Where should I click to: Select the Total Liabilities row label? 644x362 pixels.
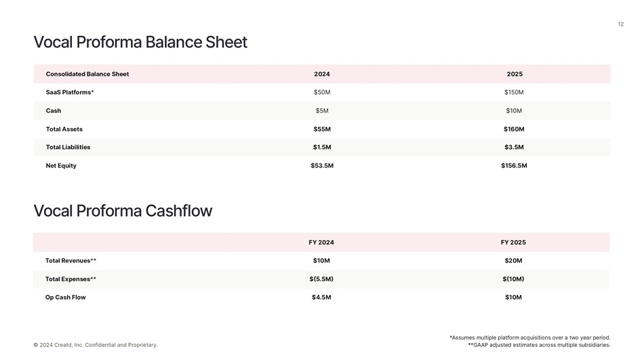[68, 147]
